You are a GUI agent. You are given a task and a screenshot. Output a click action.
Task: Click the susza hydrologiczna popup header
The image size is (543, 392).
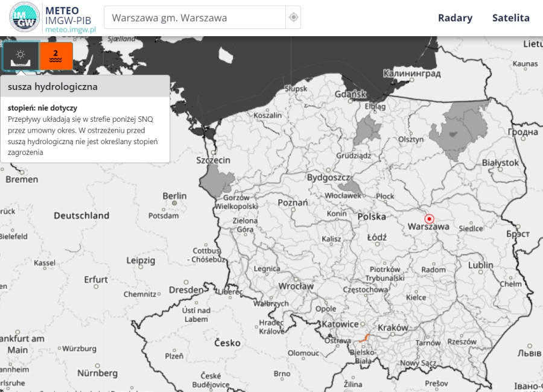(85, 87)
